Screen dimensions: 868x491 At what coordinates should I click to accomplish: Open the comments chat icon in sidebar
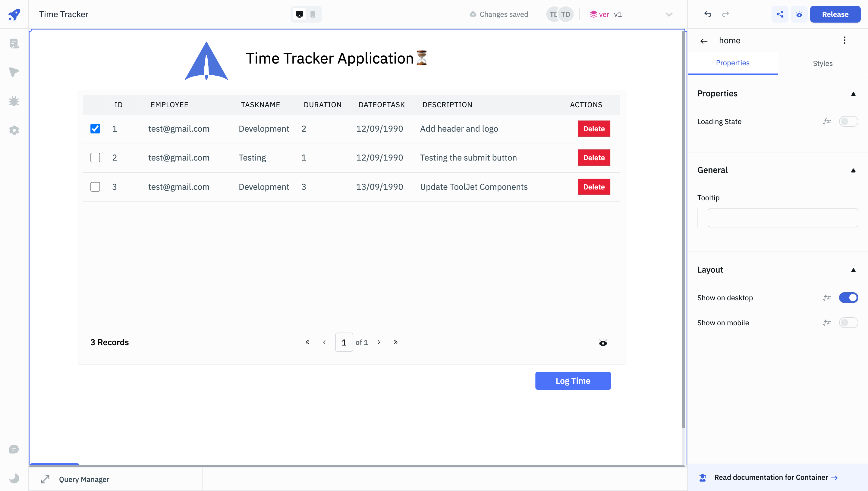[x=14, y=449]
